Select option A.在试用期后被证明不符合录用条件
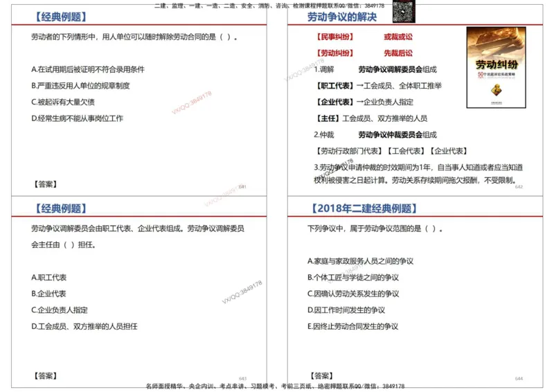Screen dimensions: 554x392 click(88, 69)
